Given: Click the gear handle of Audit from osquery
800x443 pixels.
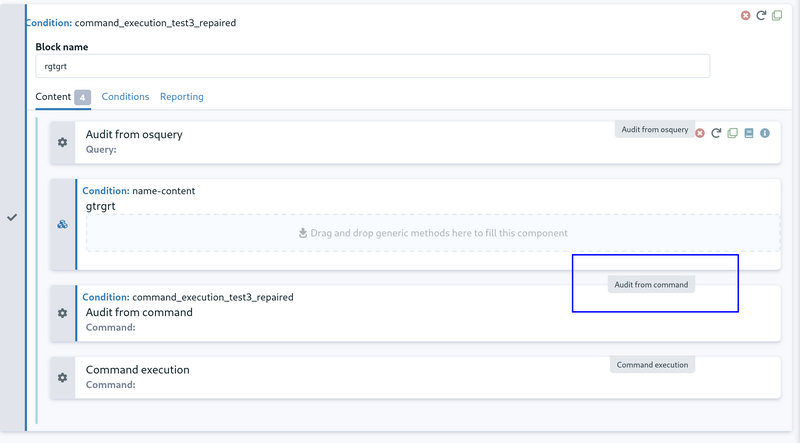Looking at the screenshot, I should 62,142.
